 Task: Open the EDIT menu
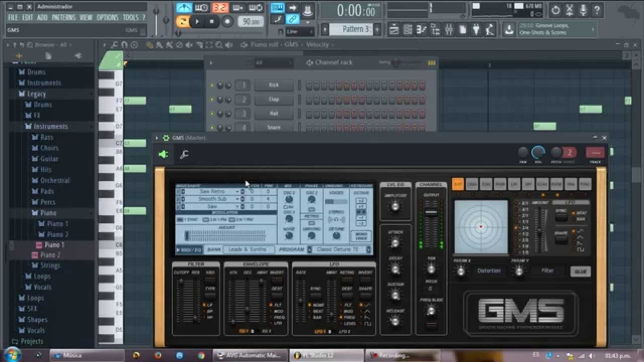28,18
